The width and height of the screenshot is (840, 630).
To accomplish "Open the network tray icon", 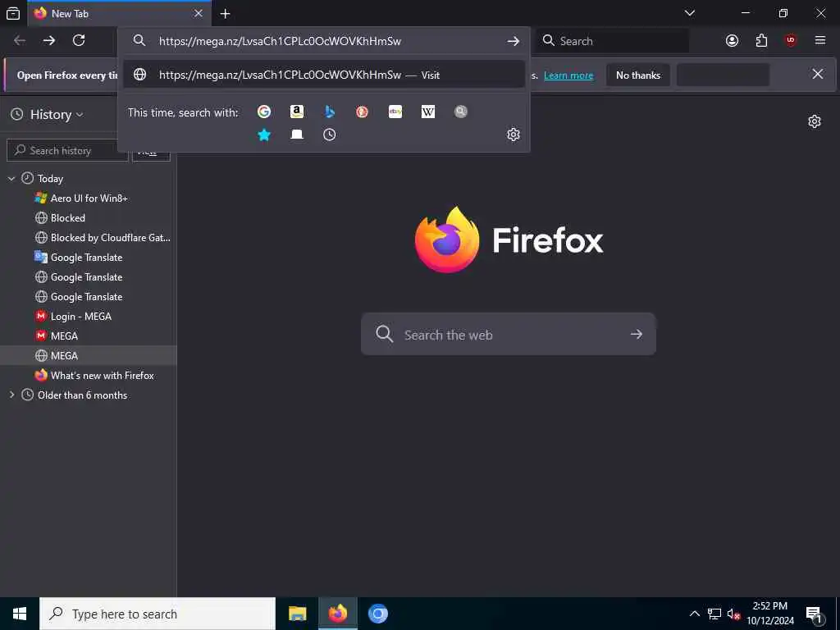I will point(714,614).
